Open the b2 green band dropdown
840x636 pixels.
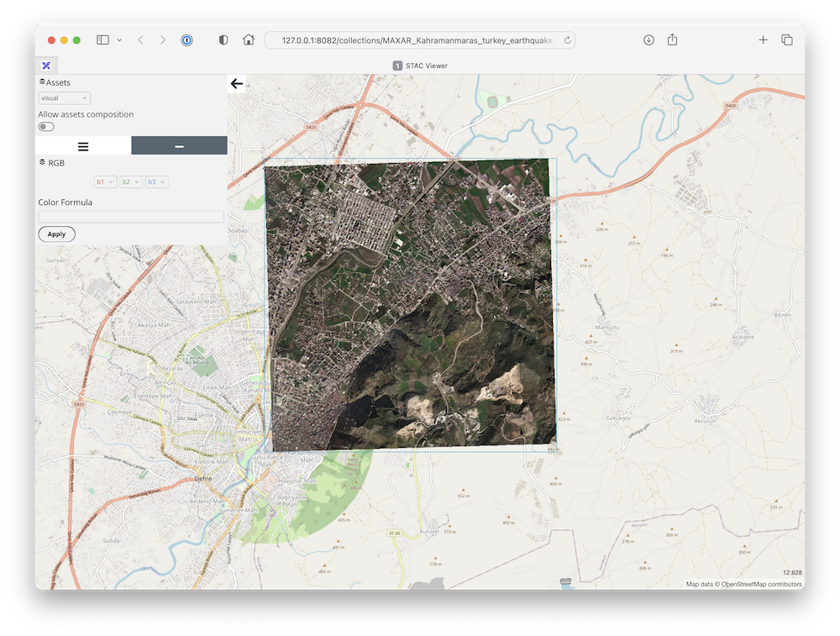tap(131, 181)
